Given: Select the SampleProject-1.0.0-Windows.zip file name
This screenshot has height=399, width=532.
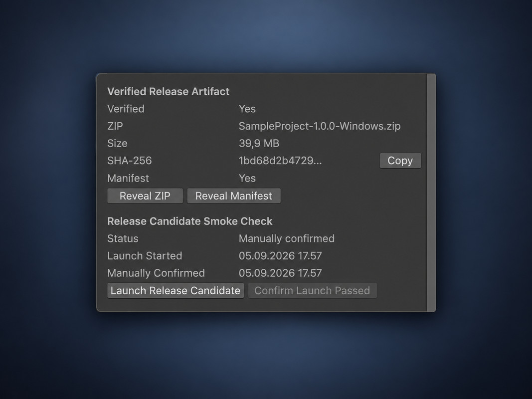Looking at the screenshot, I should point(320,126).
